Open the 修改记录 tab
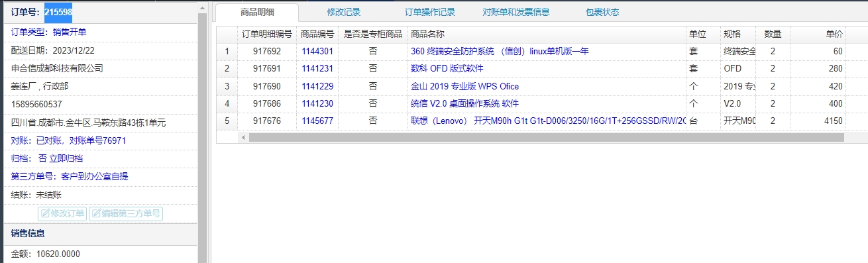Image resolution: width=868 pixels, height=263 pixels. point(344,12)
